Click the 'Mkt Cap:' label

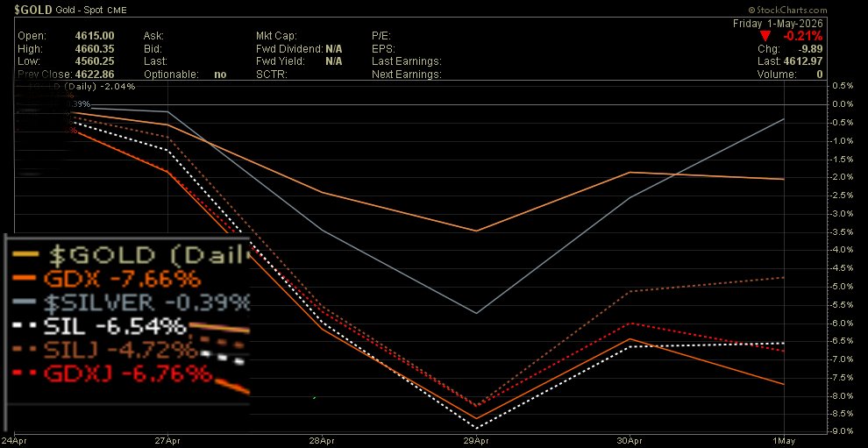pos(276,36)
